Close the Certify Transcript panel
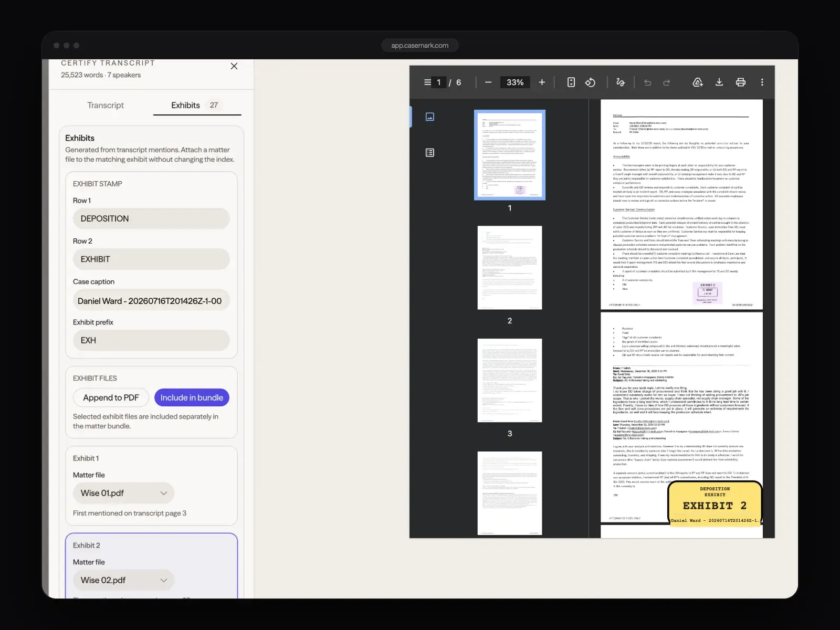 pos(234,66)
